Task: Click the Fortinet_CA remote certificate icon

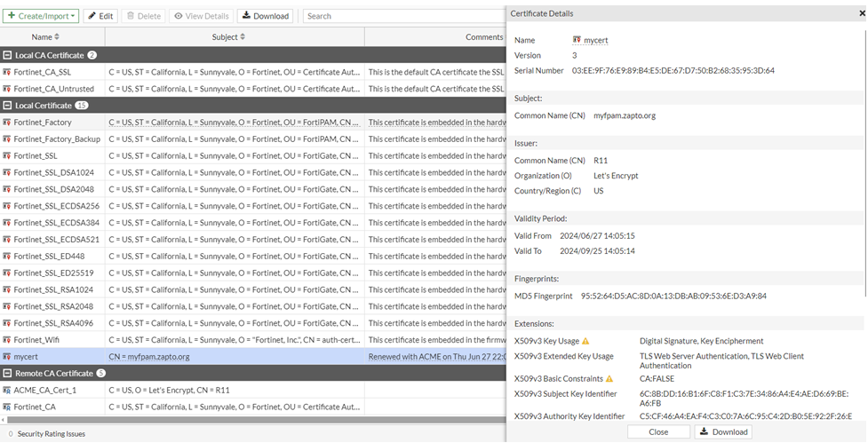Action: click(6, 407)
